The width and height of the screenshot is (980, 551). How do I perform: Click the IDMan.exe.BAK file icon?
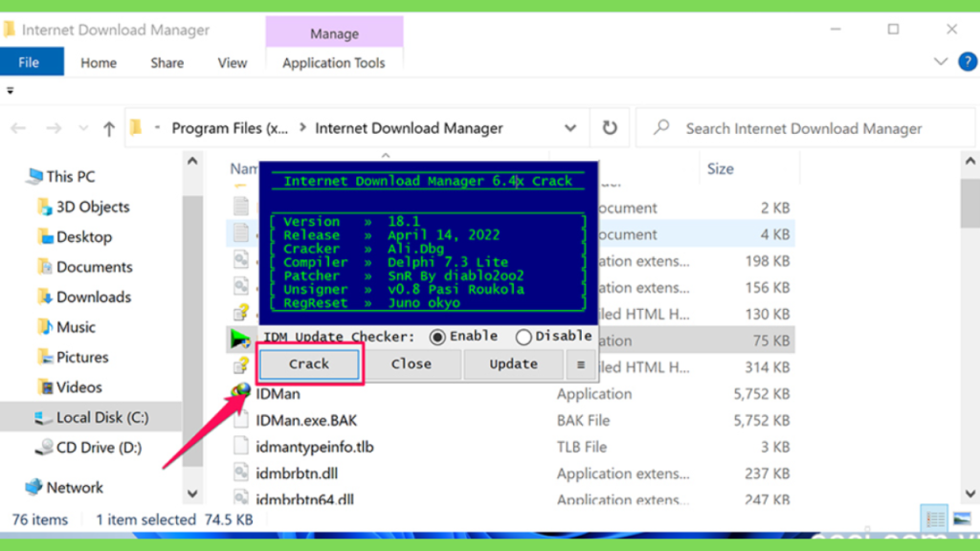tap(240, 420)
